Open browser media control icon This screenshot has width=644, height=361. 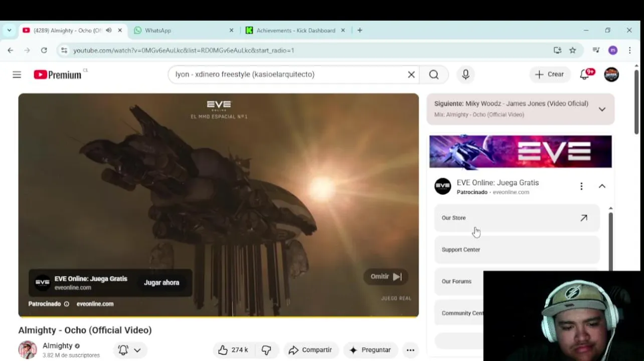click(x=596, y=50)
